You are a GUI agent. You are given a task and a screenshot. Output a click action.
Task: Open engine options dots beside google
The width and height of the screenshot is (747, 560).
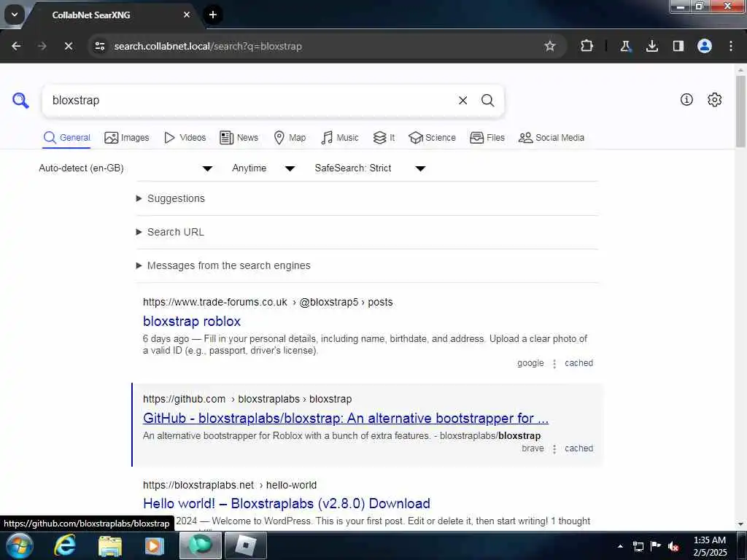coord(554,364)
